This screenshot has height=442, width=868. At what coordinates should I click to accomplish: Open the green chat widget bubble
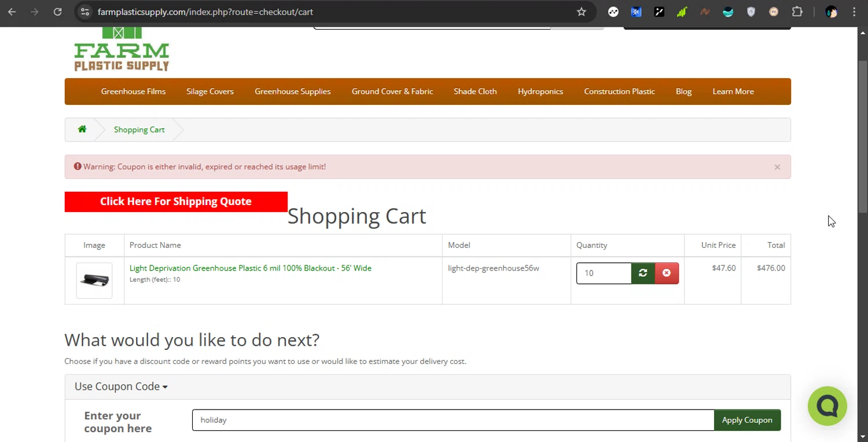pos(827,406)
